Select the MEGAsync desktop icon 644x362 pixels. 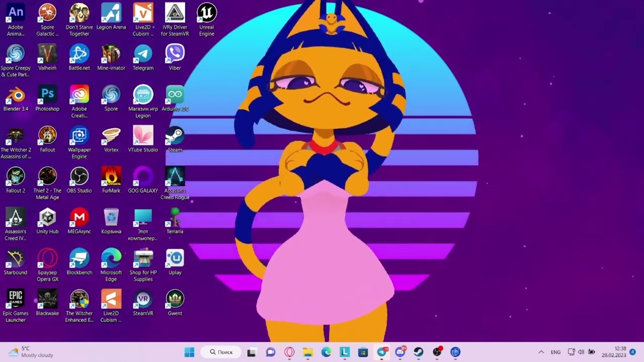[79, 222]
